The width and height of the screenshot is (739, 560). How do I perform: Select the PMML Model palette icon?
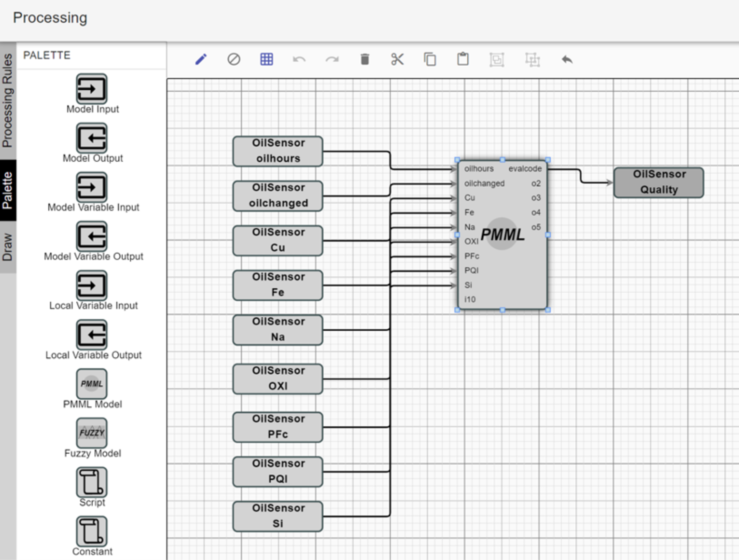91,384
